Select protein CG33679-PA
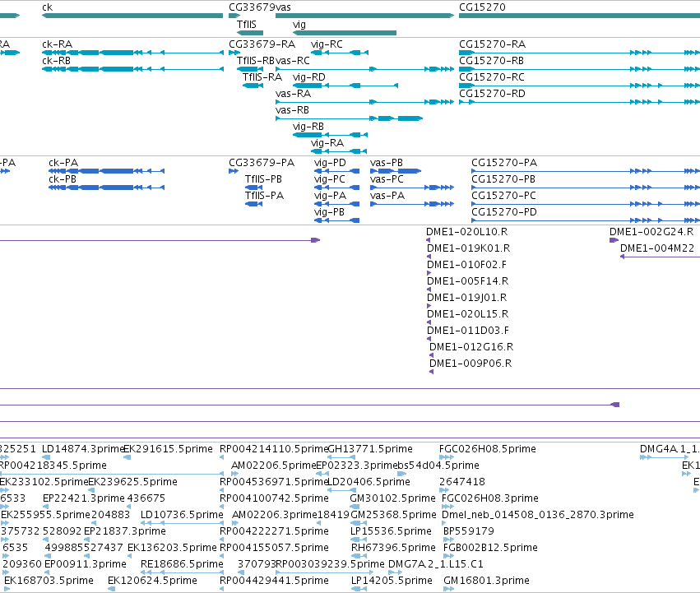 (x=234, y=171)
